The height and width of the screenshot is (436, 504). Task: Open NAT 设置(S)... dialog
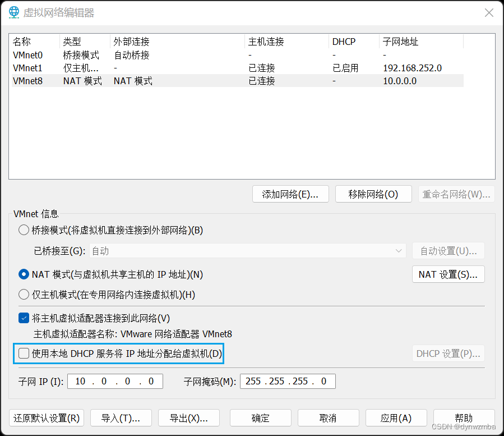[x=448, y=274]
